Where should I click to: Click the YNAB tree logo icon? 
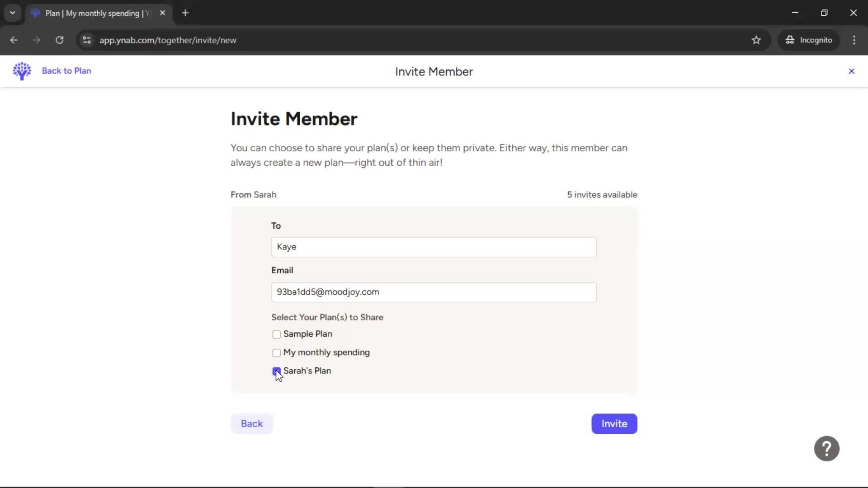click(22, 71)
